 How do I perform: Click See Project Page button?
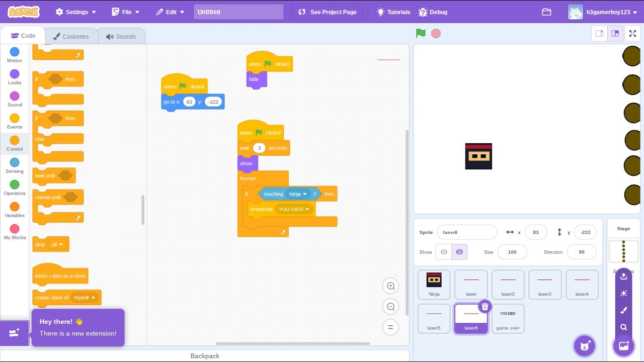pyautogui.click(x=327, y=12)
